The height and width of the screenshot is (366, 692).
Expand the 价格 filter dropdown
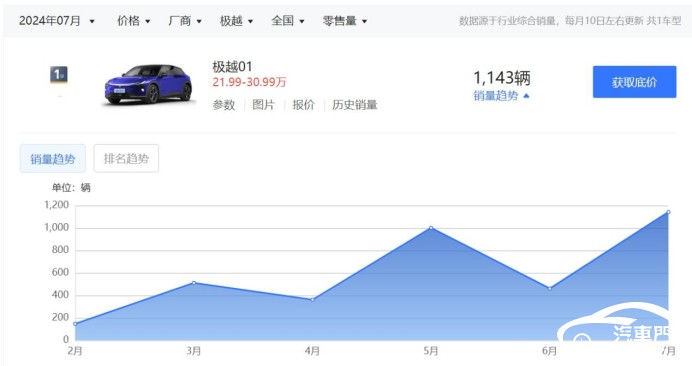click(133, 21)
